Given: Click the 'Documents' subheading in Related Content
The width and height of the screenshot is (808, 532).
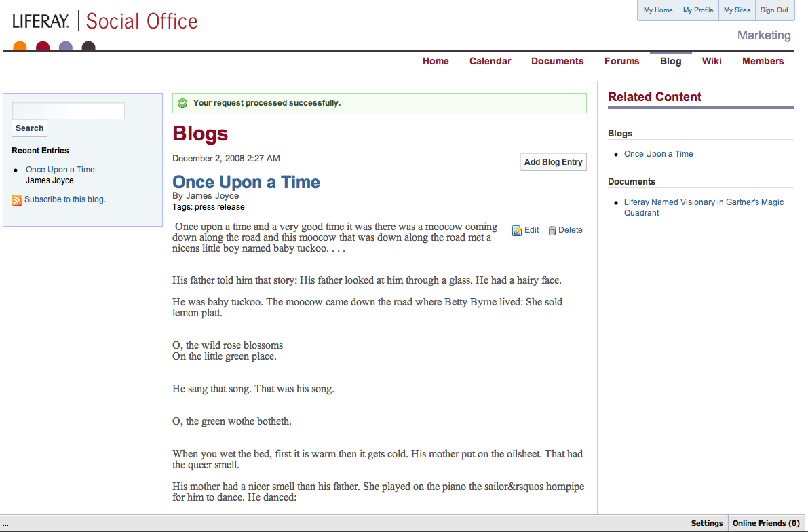Looking at the screenshot, I should pos(631,181).
